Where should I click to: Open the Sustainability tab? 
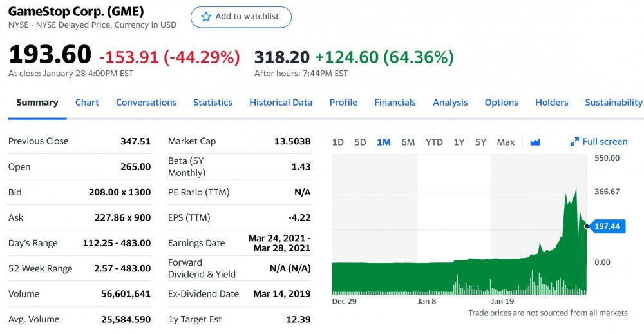click(x=613, y=103)
